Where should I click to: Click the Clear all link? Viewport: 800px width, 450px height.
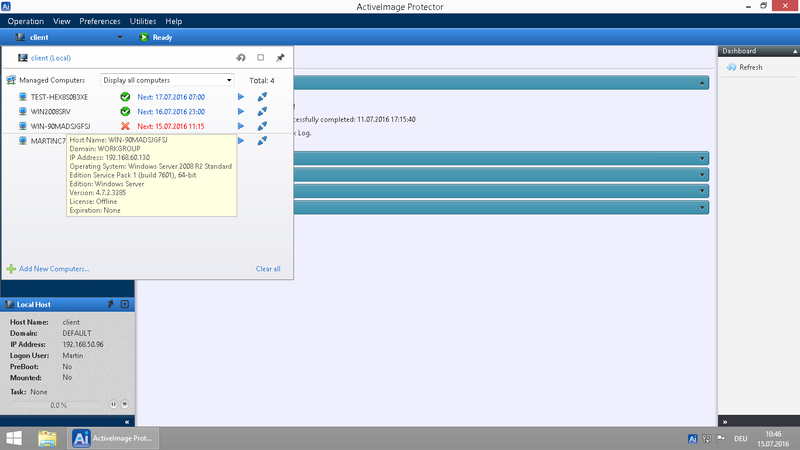[x=268, y=269]
